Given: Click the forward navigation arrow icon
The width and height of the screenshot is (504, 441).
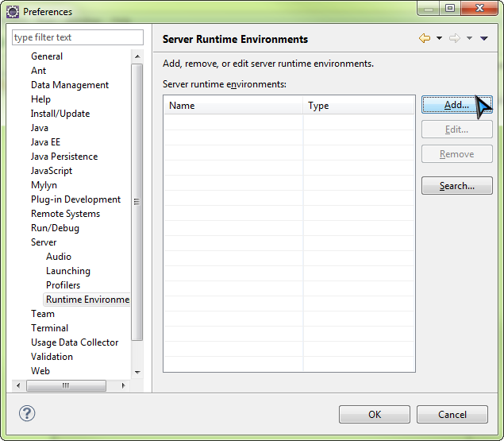Looking at the screenshot, I should click(455, 38).
